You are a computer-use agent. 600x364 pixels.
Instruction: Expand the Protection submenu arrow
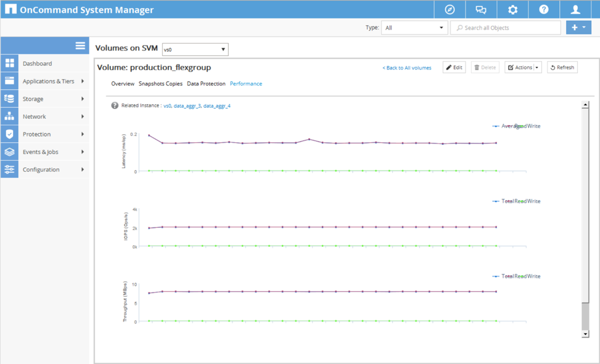click(x=83, y=134)
